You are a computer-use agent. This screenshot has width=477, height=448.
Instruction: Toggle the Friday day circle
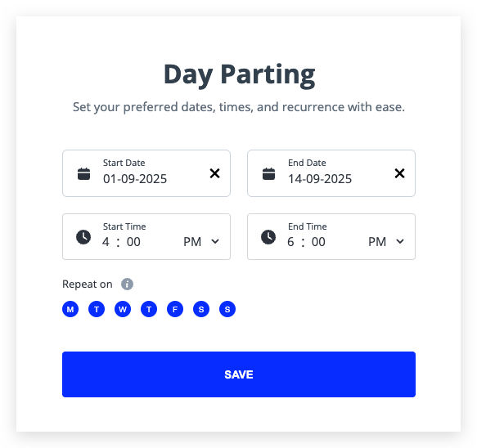point(175,309)
